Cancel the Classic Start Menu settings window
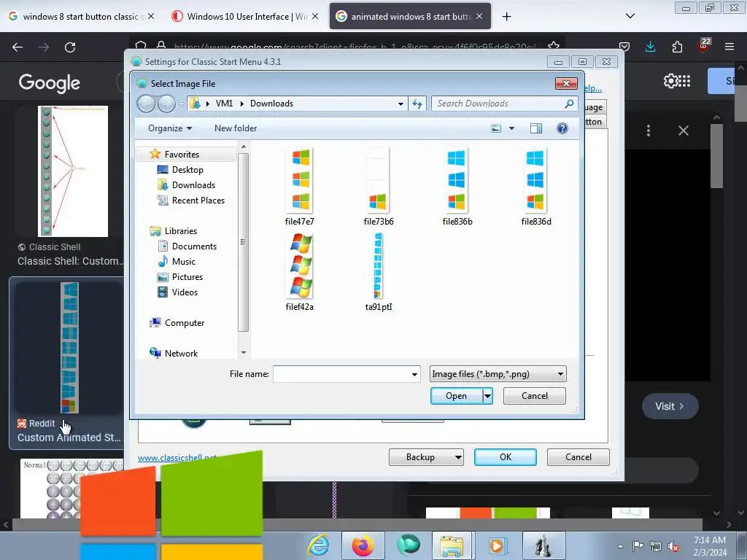 (578, 457)
